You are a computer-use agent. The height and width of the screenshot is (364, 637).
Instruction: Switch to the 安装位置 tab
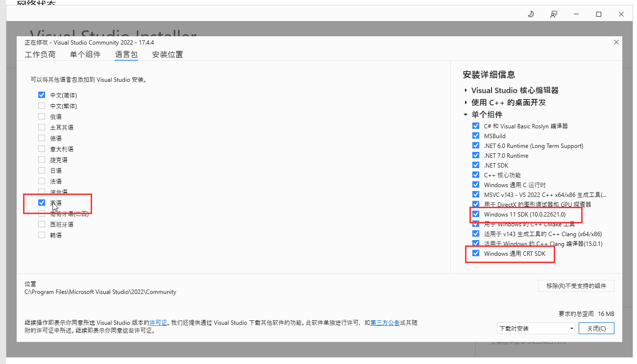click(167, 54)
